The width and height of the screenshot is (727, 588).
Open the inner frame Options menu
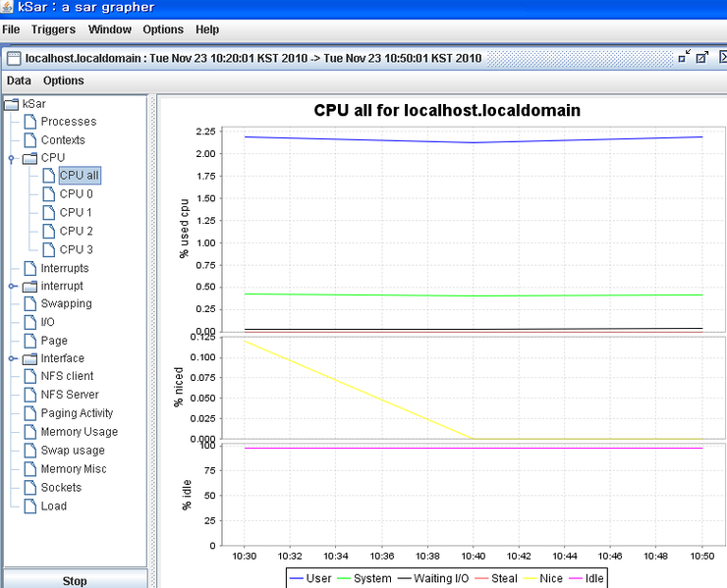[64, 80]
